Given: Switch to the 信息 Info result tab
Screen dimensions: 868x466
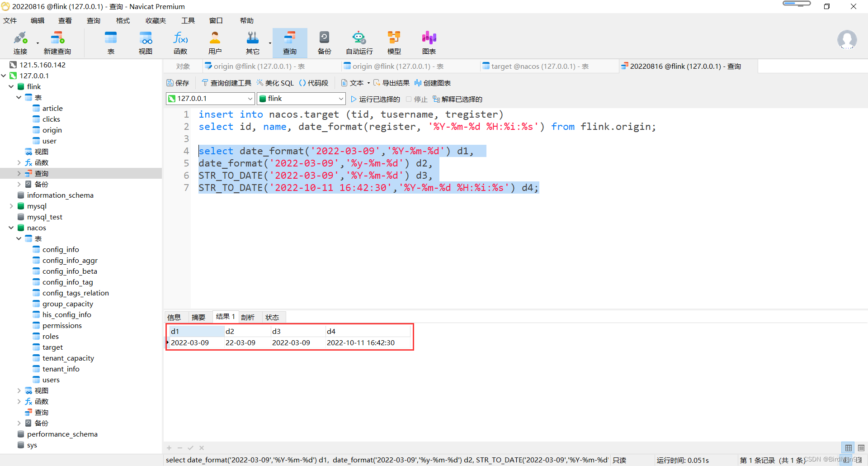Looking at the screenshot, I should [174, 317].
